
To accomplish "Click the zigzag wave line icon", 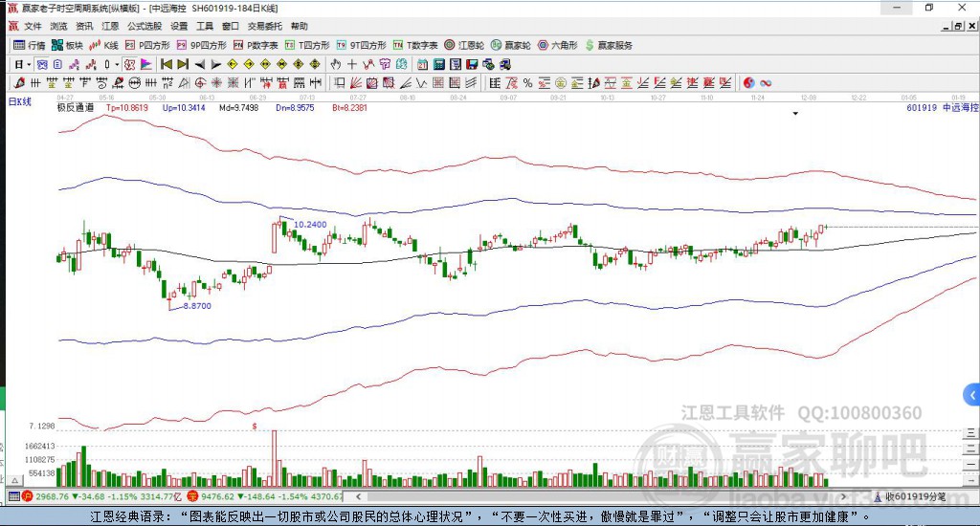I will 422,82.
